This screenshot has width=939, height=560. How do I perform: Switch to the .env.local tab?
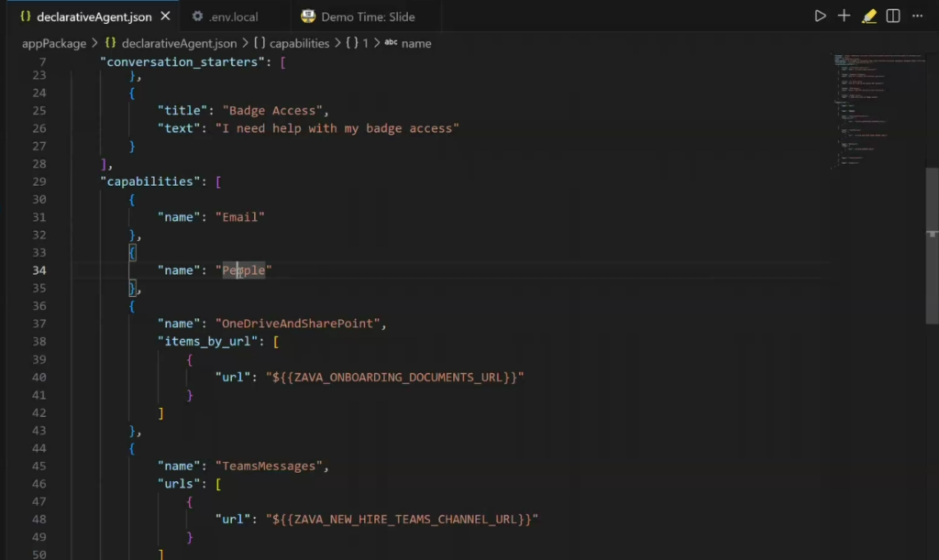tap(233, 16)
